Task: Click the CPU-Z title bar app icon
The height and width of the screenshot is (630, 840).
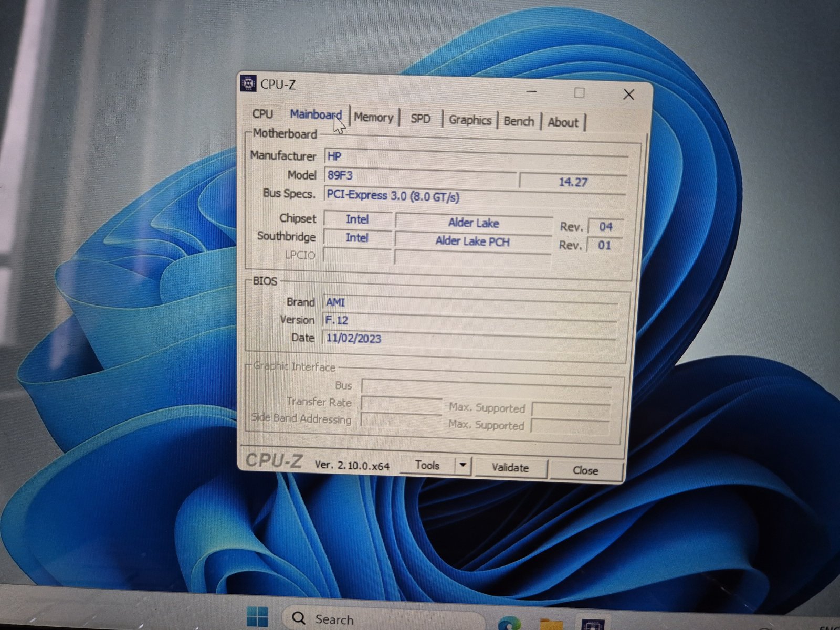Action: (248, 83)
